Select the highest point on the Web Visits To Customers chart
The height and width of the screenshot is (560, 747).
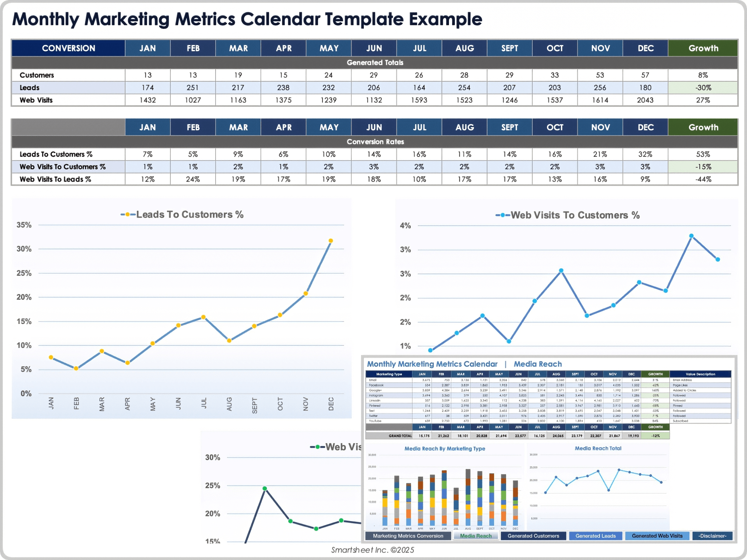click(x=691, y=236)
